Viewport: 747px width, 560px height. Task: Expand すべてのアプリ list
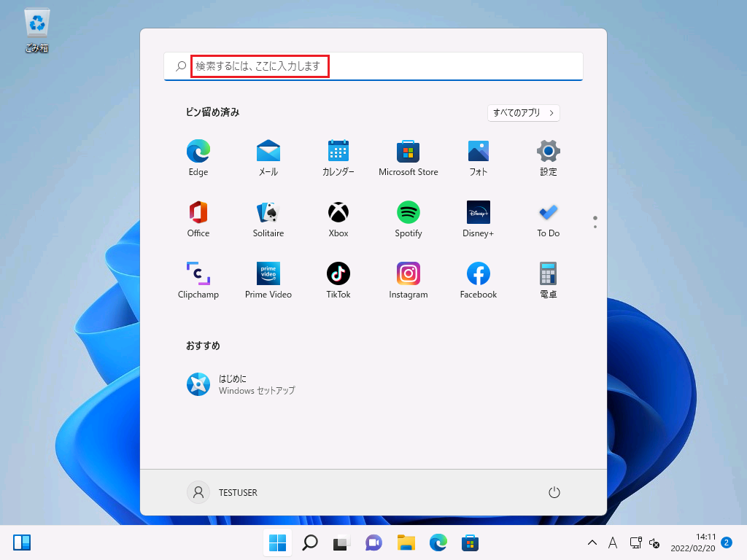pyautogui.click(x=523, y=113)
